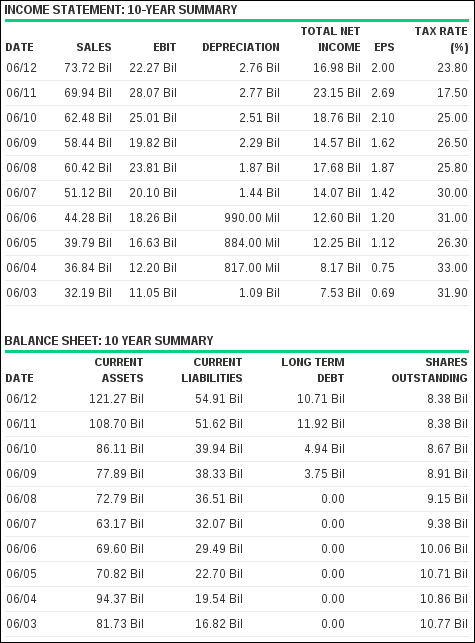Click the SALES column header
475x643 pixels.
click(x=94, y=47)
